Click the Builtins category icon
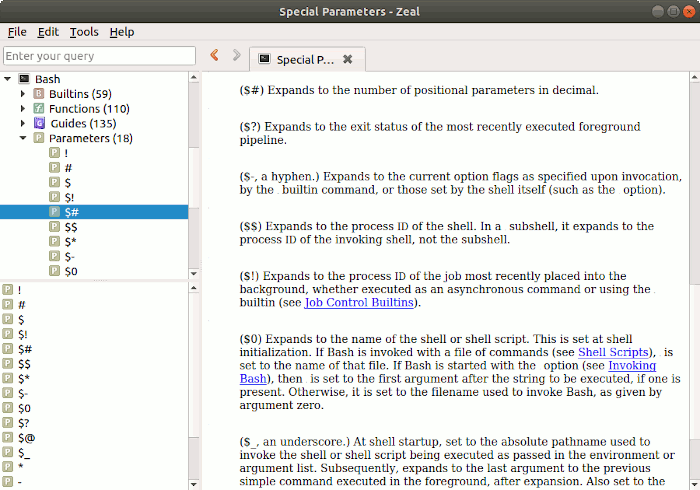This screenshot has height=490, width=700. pos(39,94)
